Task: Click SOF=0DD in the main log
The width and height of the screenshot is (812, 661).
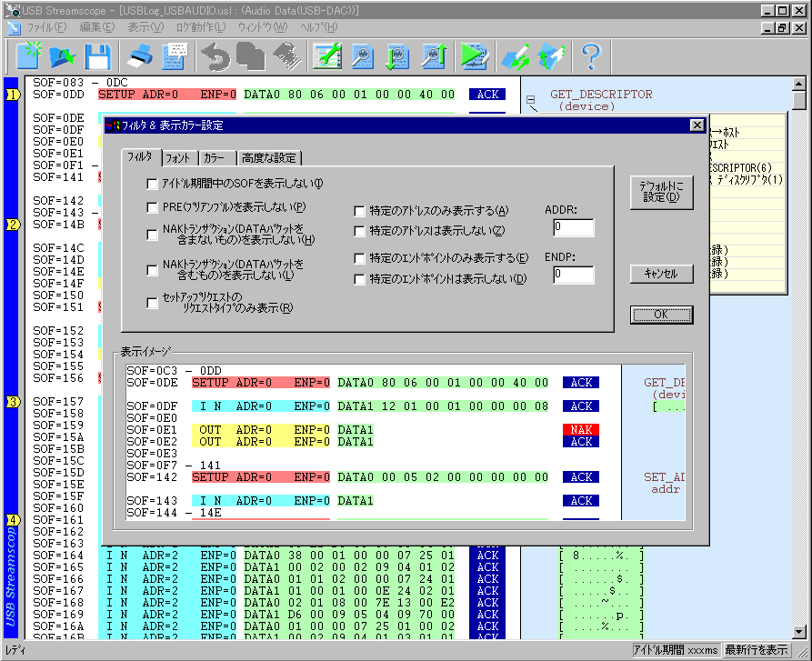Action: pos(58,95)
